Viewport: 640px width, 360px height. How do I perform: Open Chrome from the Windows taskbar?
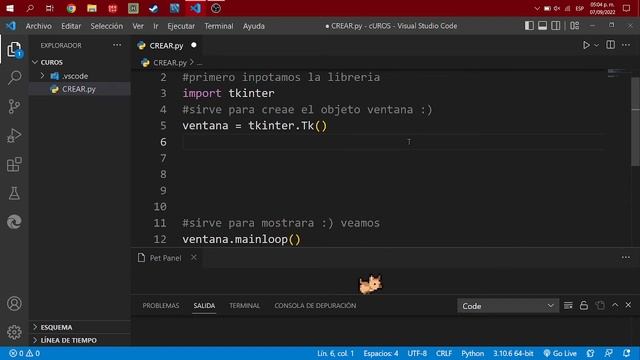pyautogui.click(x=71, y=8)
